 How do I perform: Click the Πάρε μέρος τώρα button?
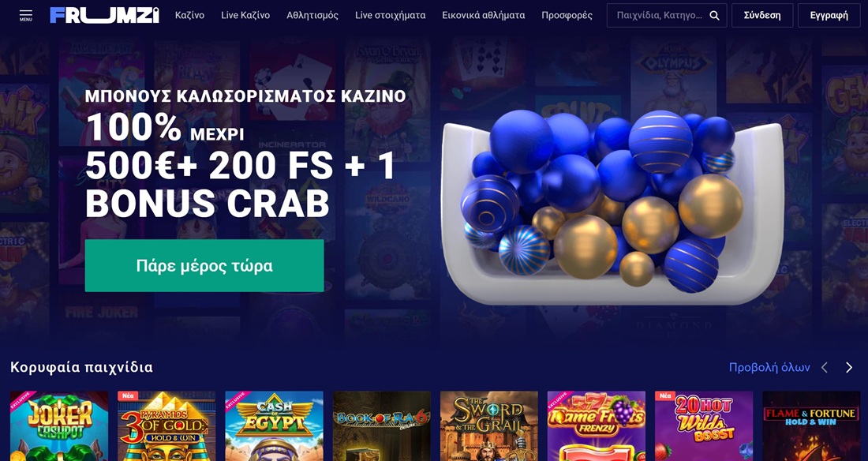(204, 265)
